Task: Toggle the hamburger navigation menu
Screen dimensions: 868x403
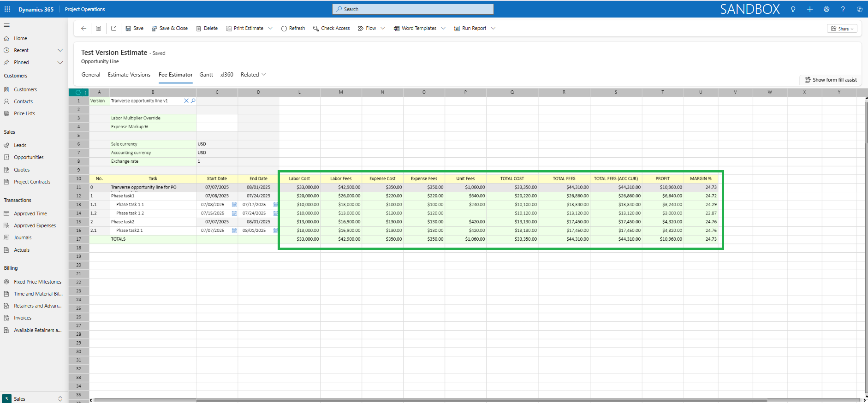Action: 6,25
